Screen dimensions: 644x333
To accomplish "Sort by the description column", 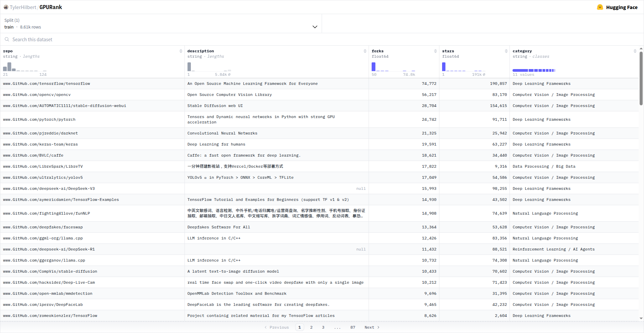I will 365,51.
